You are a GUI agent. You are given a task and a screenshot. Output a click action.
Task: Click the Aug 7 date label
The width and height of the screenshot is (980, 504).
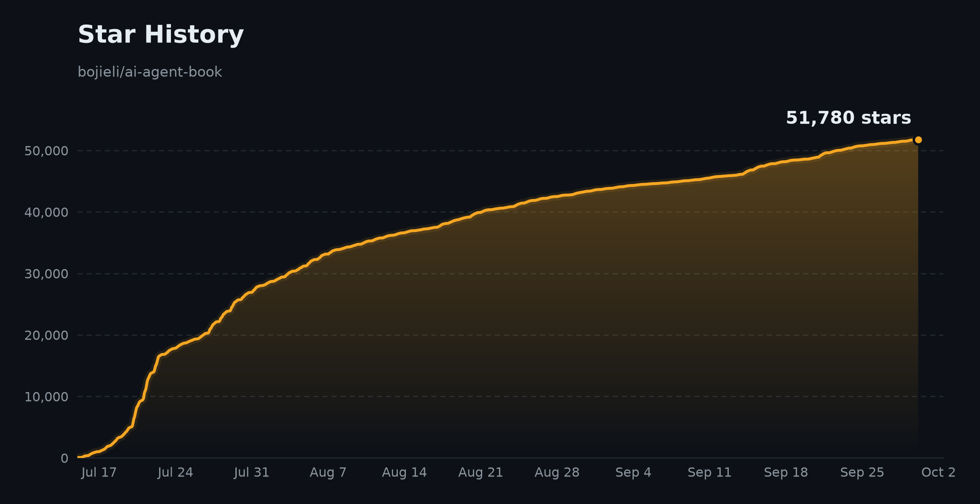[328, 473]
